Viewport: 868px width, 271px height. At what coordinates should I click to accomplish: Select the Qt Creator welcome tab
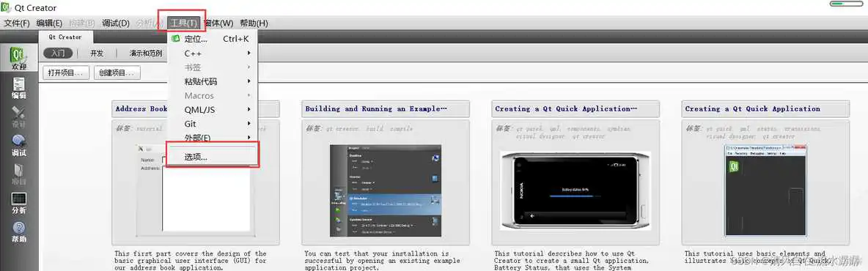[65, 37]
